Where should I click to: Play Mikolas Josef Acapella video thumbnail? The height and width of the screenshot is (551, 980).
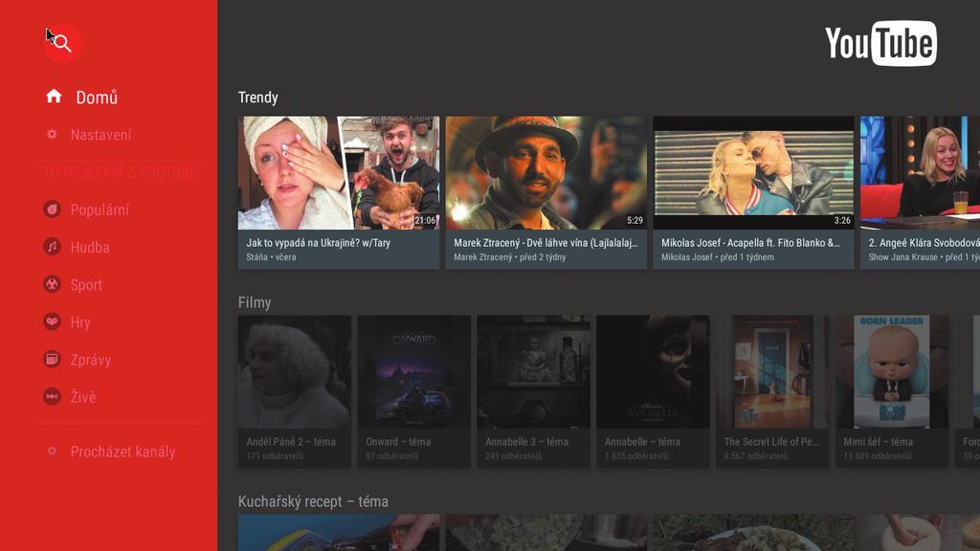coord(754,173)
